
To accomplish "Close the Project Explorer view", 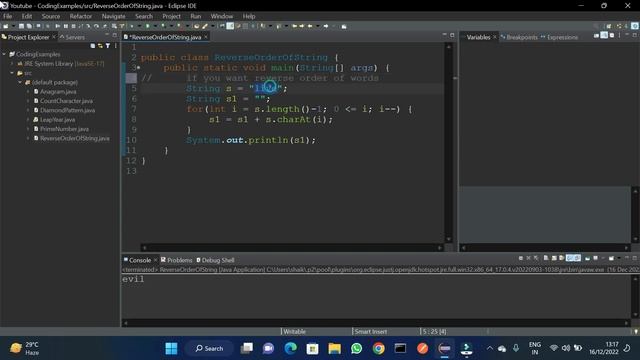I will click(53, 37).
